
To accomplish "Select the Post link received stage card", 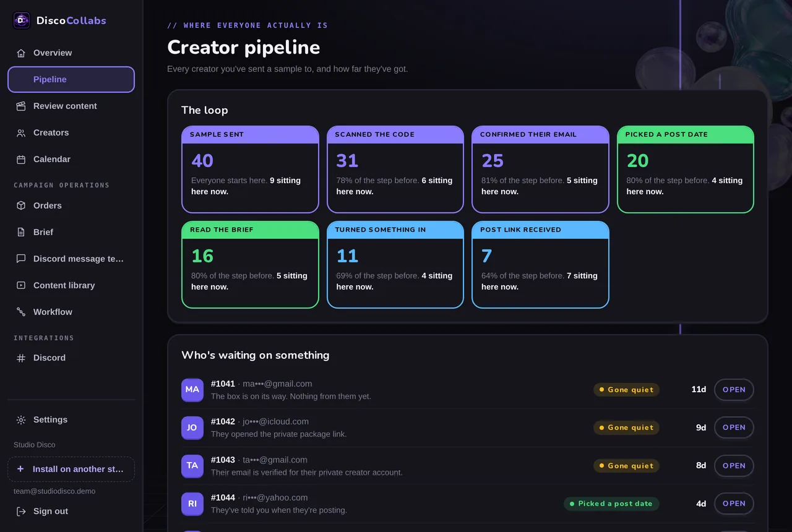I will click(540, 265).
